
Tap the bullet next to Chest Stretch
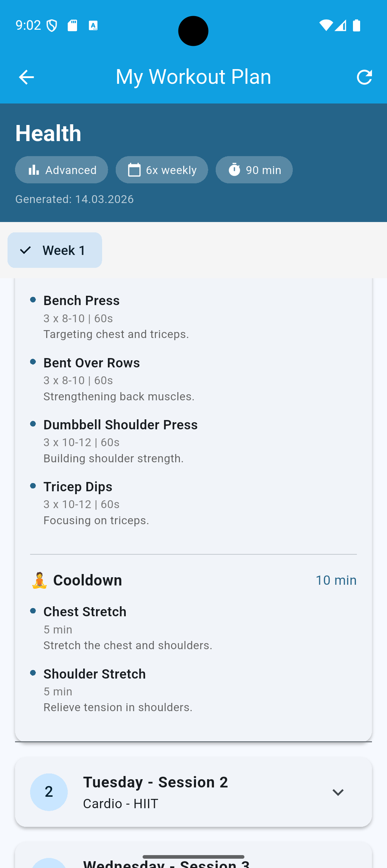point(34,611)
